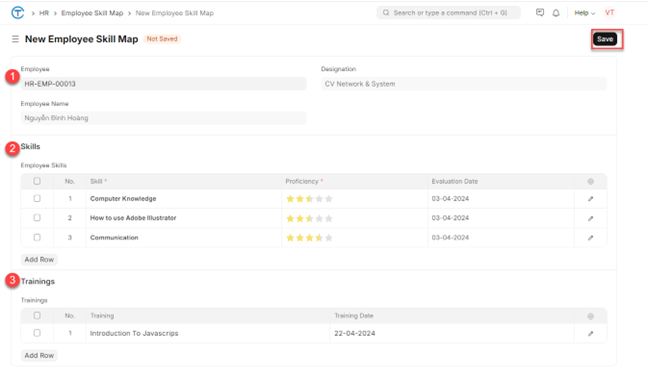This screenshot has width=648, height=379.
Task: Open the Employee link field HR-EMP-00013
Action: 164,84
